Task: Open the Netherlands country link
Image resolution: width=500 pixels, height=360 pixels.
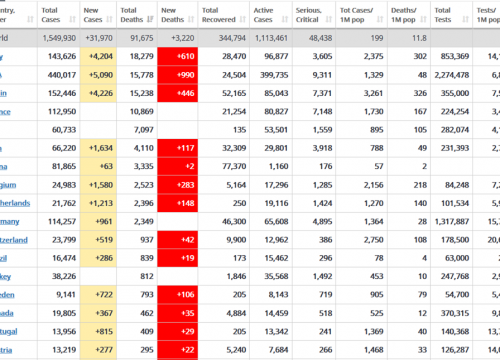Action: pyautogui.click(x=15, y=203)
